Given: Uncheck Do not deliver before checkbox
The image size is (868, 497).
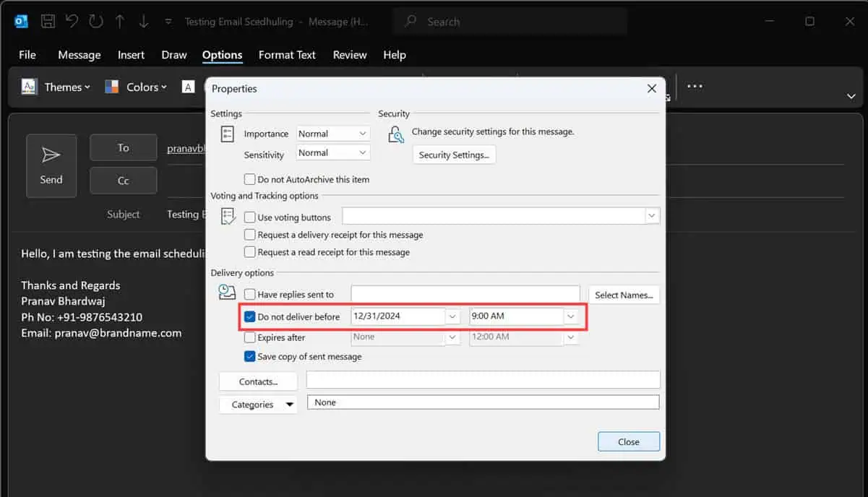Looking at the screenshot, I should pos(250,316).
